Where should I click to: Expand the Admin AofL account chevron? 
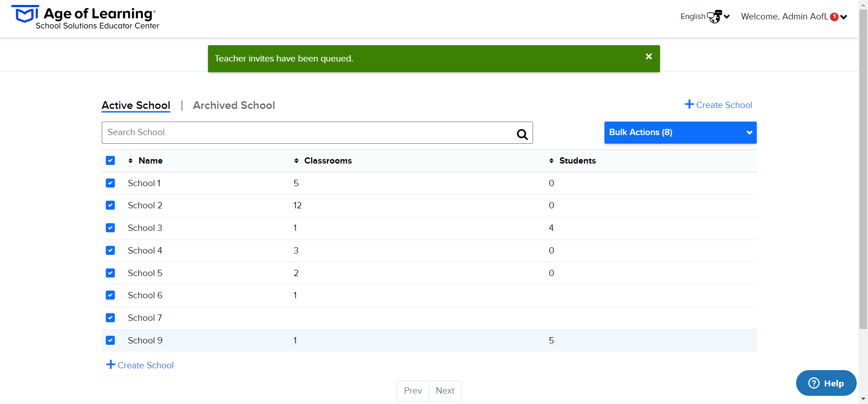click(844, 17)
